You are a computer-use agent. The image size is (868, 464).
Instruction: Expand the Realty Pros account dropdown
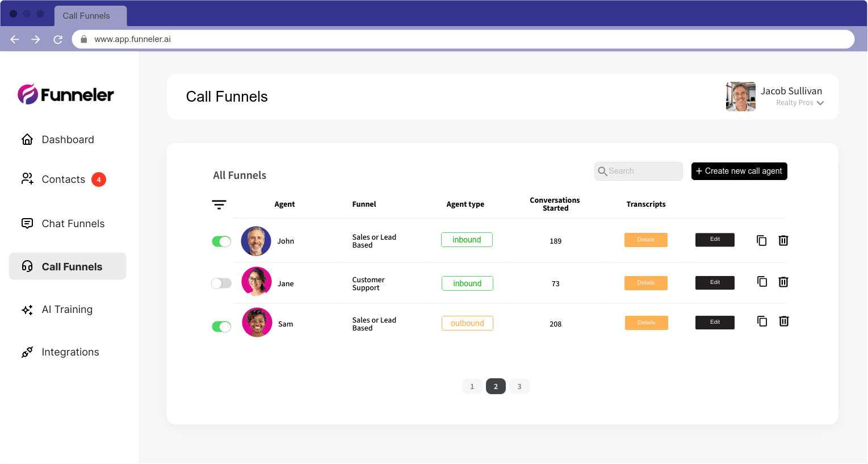pos(820,103)
